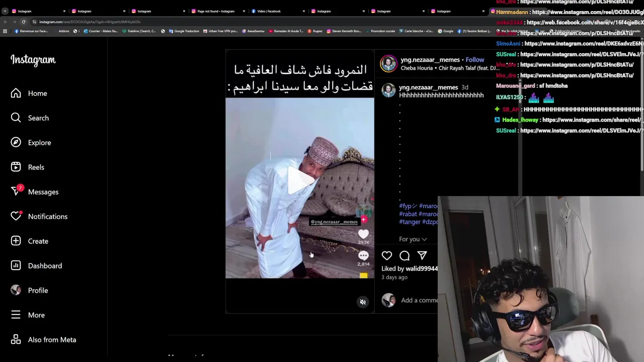Viewport: 644px width, 362px height.
Task: Close the Video | Facebook tab
Action: click(x=304, y=11)
